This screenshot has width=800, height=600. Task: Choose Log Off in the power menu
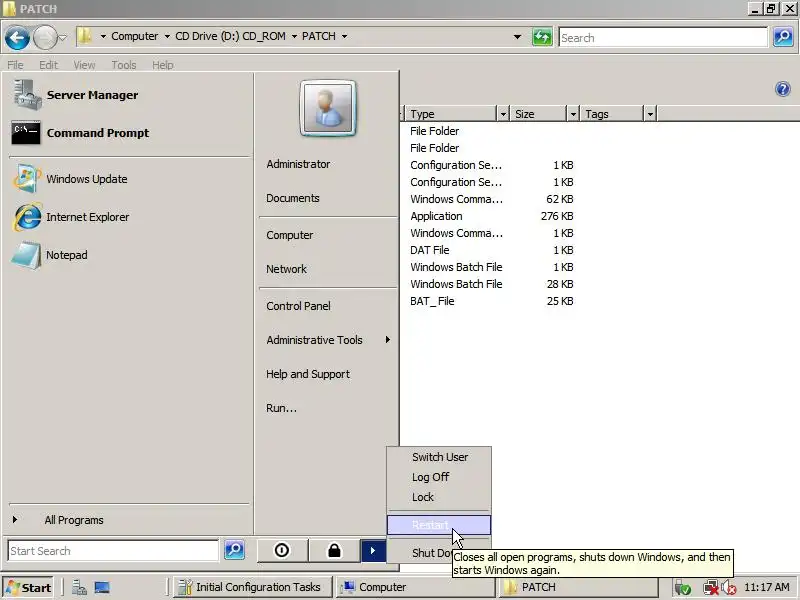pos(439,477)
